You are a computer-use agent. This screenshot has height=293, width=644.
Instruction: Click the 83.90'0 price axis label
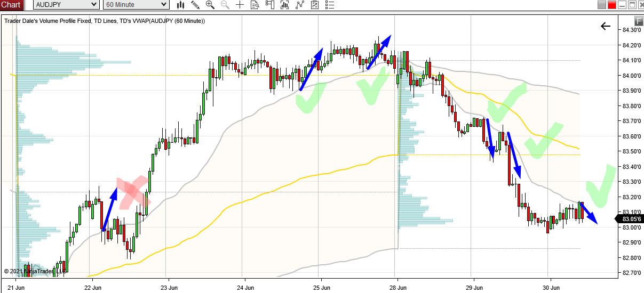pyautogui.click(x=631, y=91)
